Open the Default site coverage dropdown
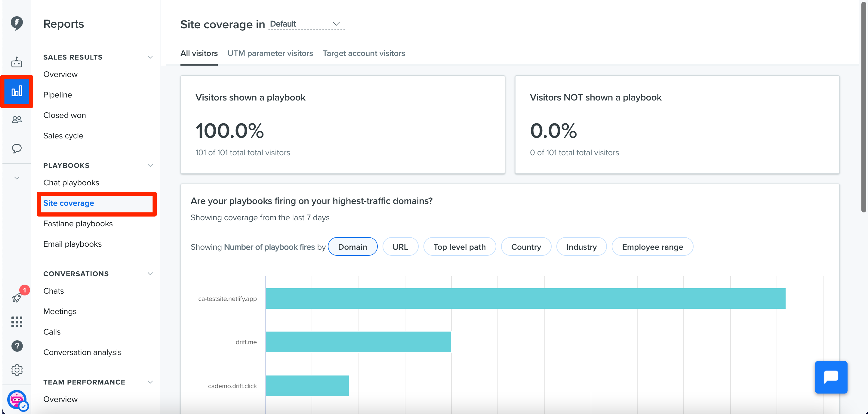The image size is (868, 414). point(307,24)
